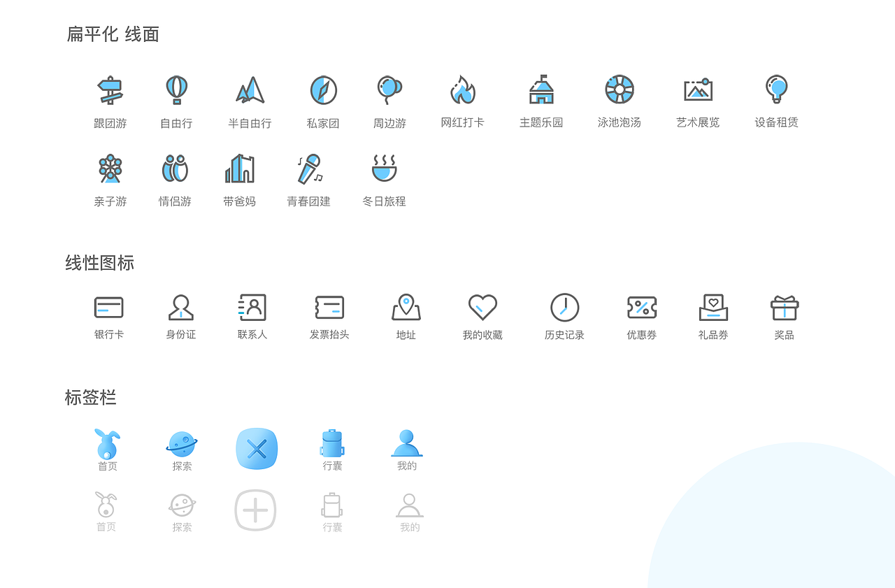Click the 网红打卡 flame icon
895x588 pixels.
462,89
